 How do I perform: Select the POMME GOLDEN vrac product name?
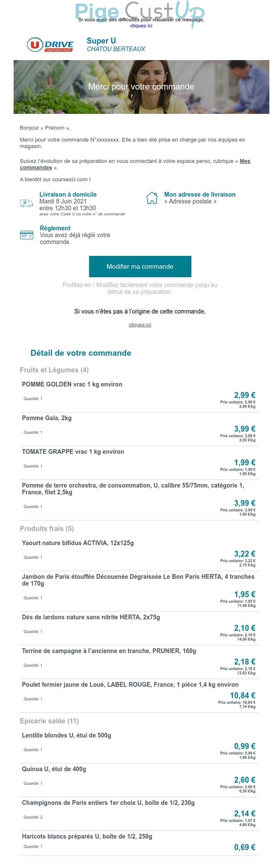click(x=72, y=384)
